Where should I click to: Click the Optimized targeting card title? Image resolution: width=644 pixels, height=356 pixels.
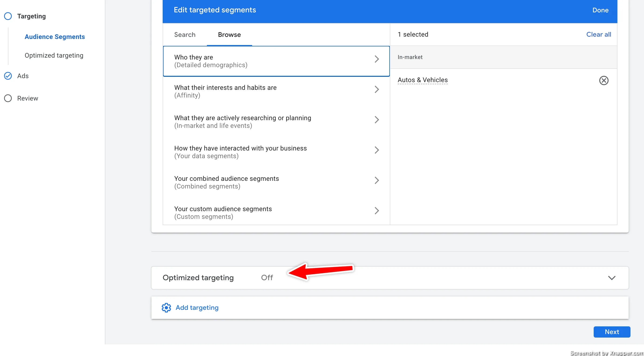coord(198,278)
